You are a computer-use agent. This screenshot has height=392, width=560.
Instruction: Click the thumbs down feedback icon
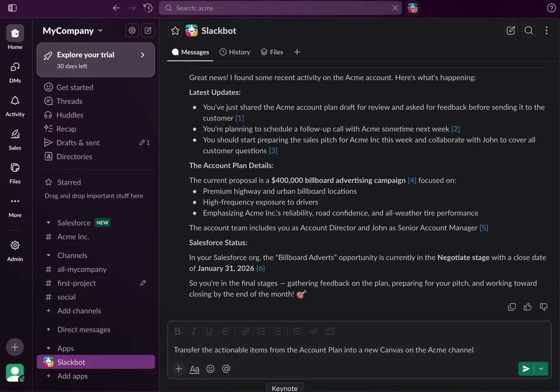(x=543, y=307)
